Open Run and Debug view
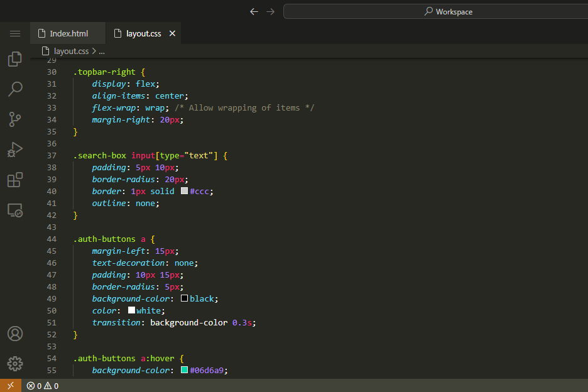The width and height of the screenshot is (588, 392). pyautogui.click(x=15, y=150)
